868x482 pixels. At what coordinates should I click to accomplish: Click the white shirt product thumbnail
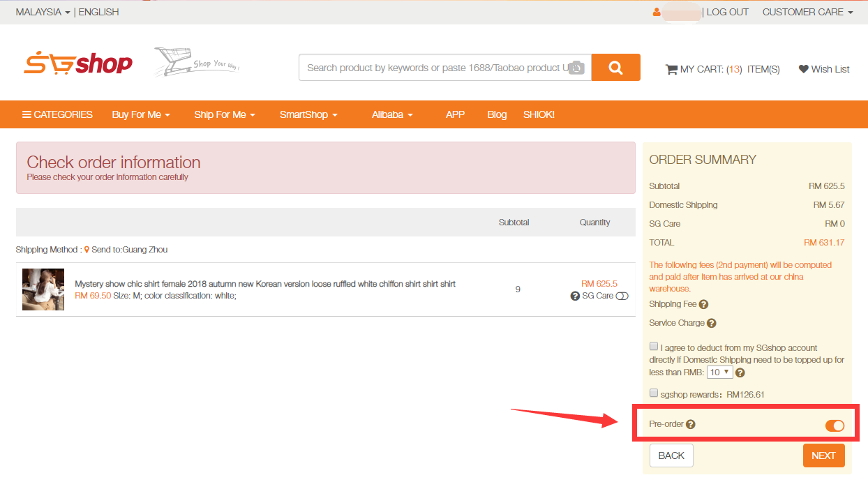tap(43, 289)
